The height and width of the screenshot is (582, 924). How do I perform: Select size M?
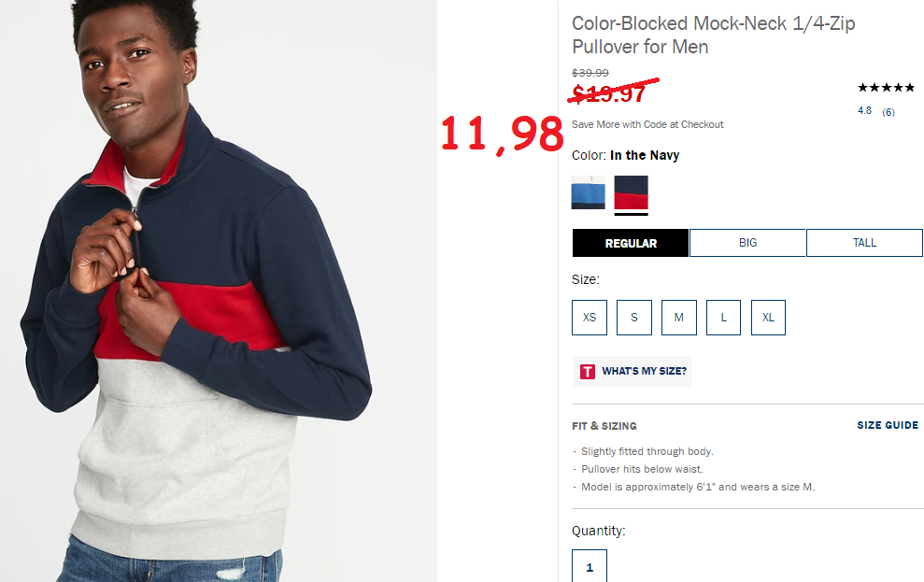click(x=679, y=318)
